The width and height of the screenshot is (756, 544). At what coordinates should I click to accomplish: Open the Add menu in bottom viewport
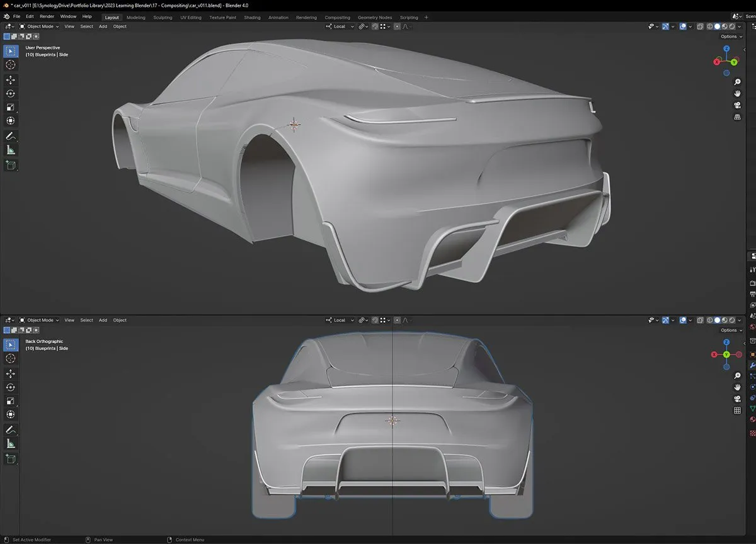click(103, 320)
